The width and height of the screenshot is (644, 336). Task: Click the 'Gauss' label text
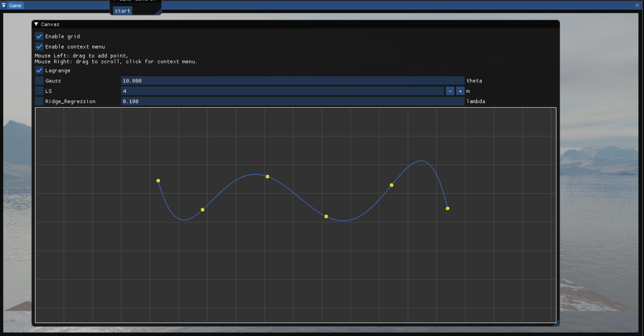pyautogui.click(x=53, y=81)
